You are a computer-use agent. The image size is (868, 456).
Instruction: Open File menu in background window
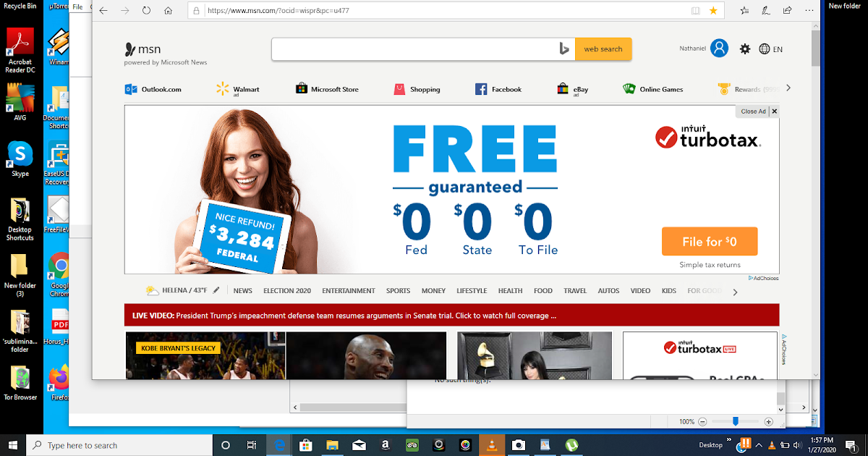pos(77,7)
